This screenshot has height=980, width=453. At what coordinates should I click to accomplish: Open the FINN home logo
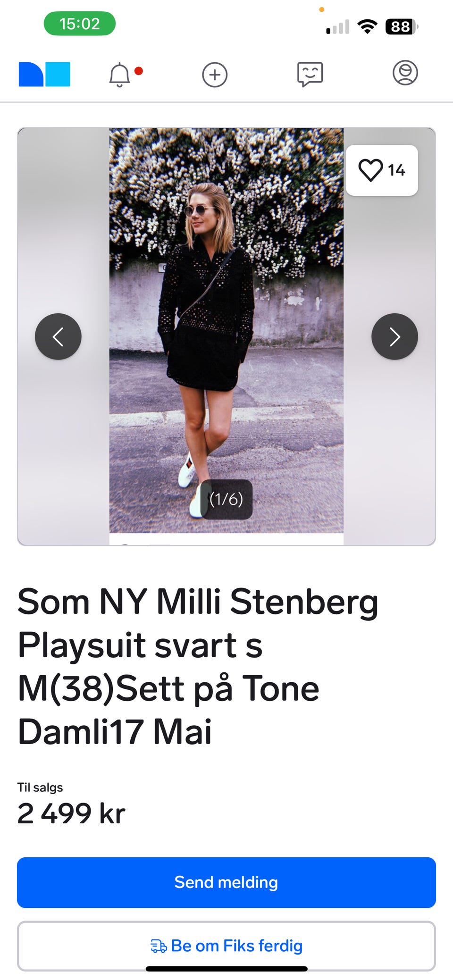pos(44,74)
